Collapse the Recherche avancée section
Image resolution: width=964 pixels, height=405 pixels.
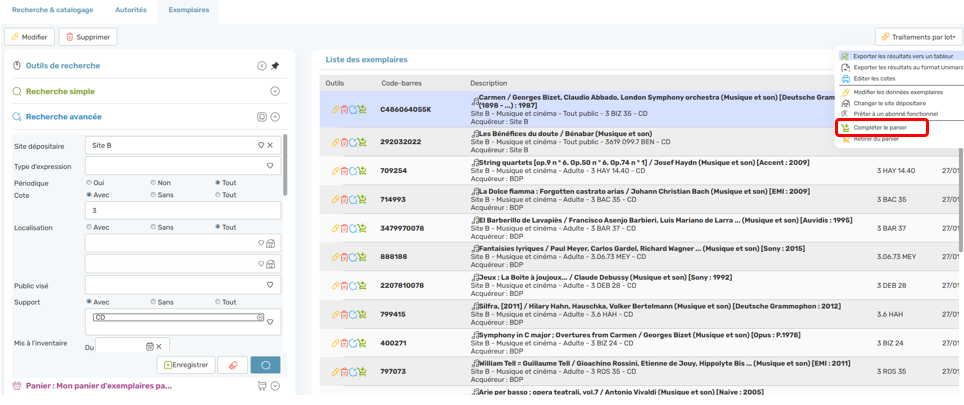pos(275,116)
